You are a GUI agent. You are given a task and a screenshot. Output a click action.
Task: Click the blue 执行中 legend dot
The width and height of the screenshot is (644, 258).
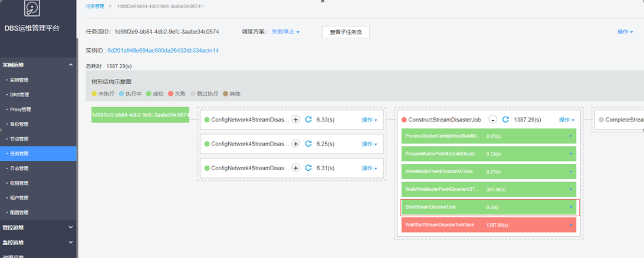click(x=122, y=94)
